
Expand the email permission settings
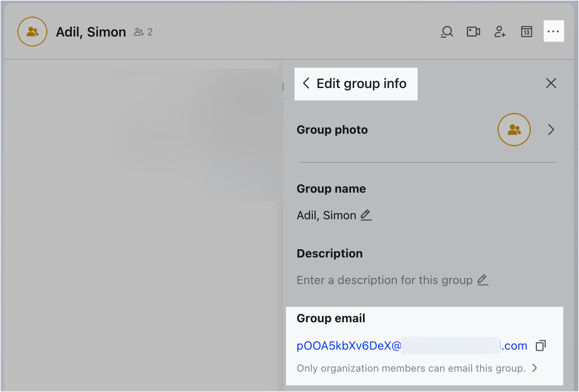[534, 368]
